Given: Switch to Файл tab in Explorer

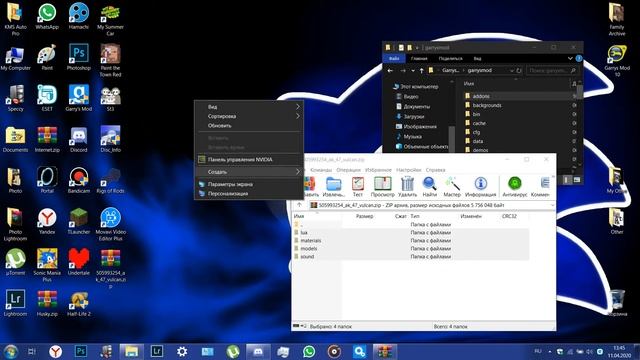Looking at the screenshot, I should (394, 59).
